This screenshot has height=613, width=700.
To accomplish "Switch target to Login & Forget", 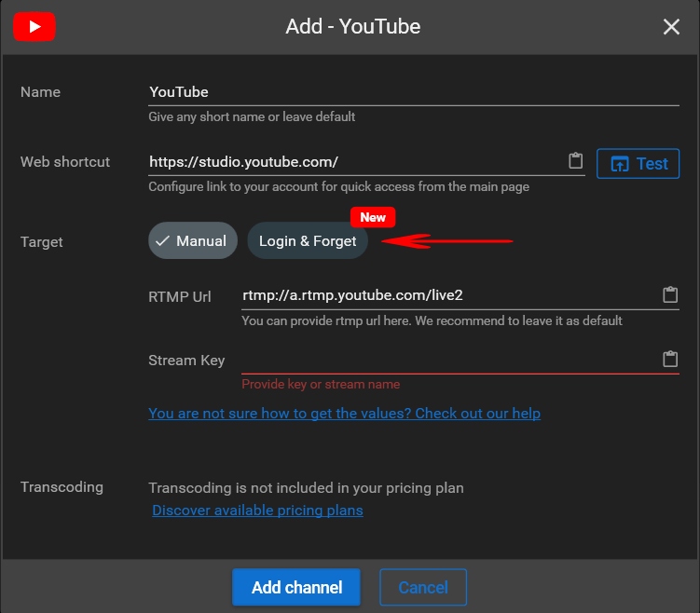I will (x=308, y=241).
